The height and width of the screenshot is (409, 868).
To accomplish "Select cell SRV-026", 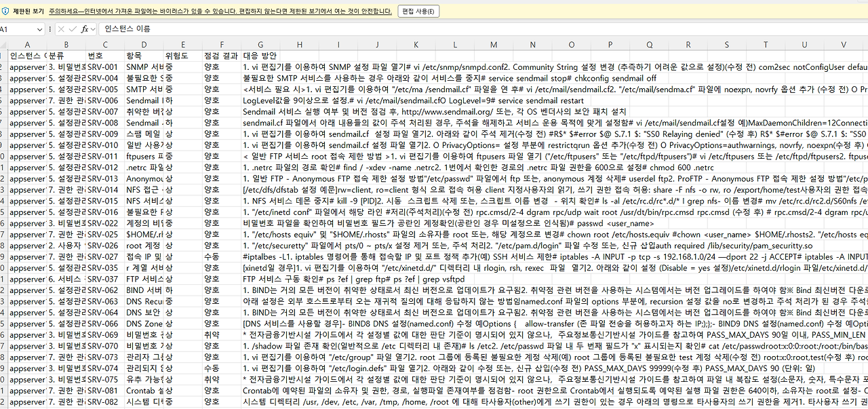I will [105, 246].
